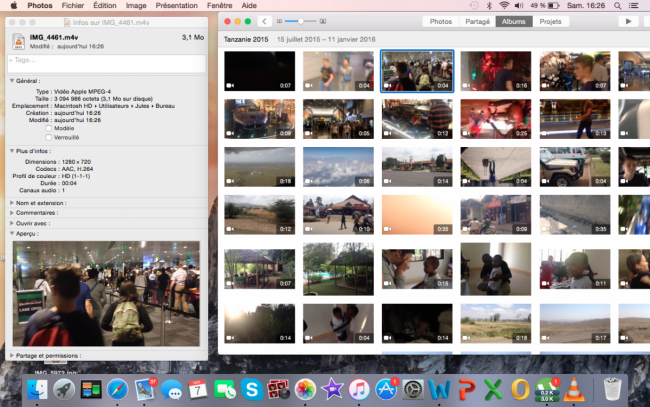Open the Trash in Dock
This screenshot has width=650, height=407.
click(x=612, y=389)
